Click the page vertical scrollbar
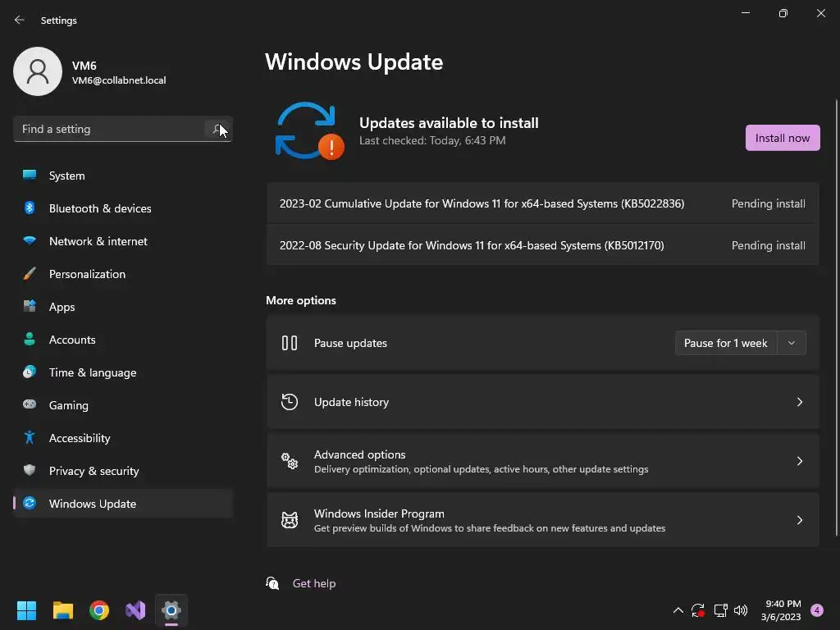 coord(837,317)
